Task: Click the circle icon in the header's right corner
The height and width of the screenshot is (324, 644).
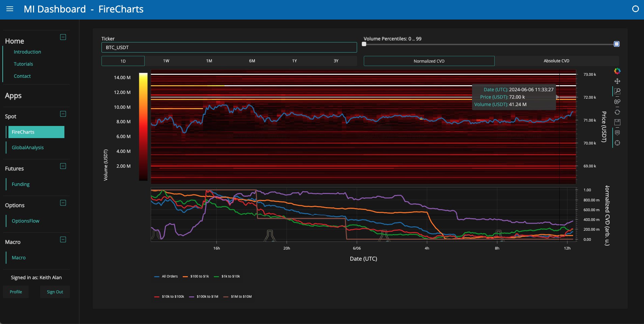Action: pos(635,9)
